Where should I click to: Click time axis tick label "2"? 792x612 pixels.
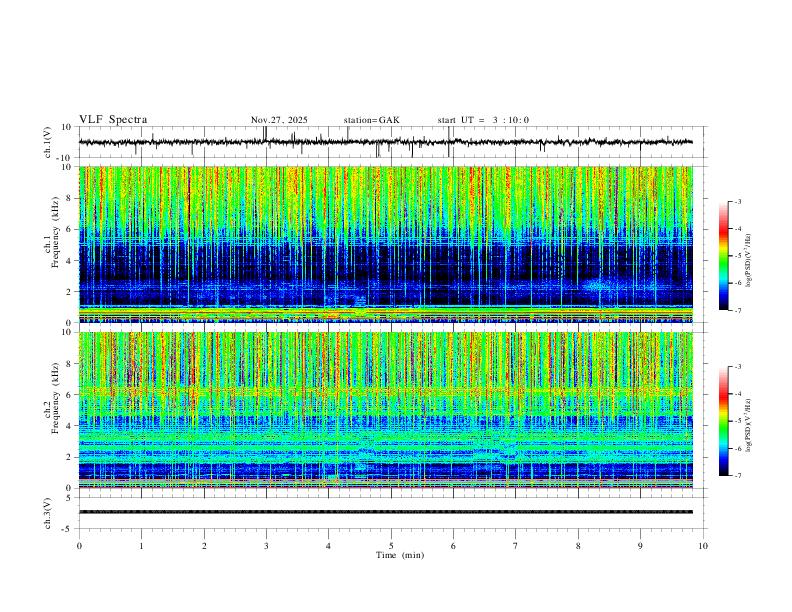click(x=204, y=546)
